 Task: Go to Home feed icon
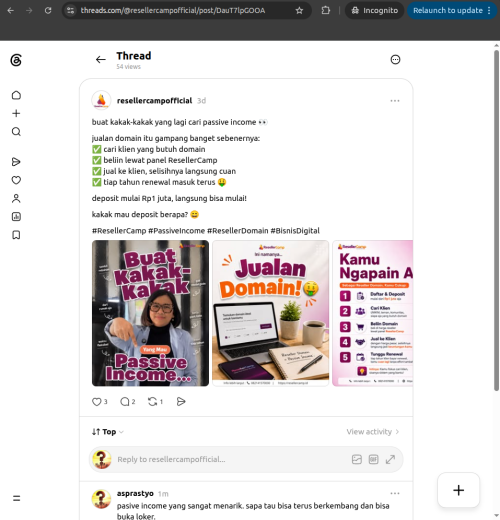[16, 95]
